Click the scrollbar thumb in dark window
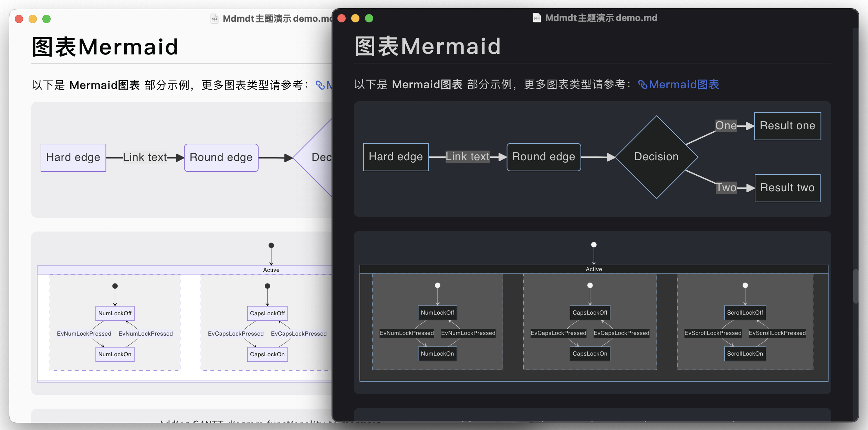This screenshot has height=430, width=868. click(855, 286)
